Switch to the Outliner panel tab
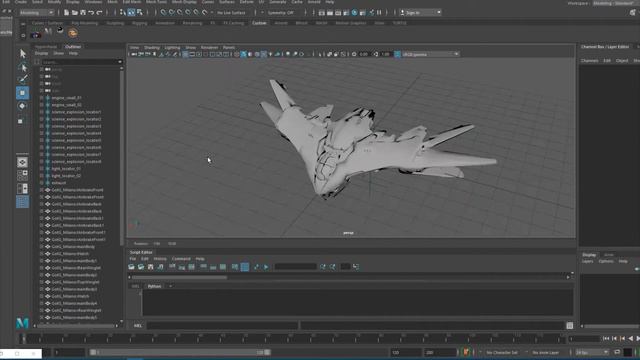This screenshot has width=640, height=360. click(73, 47)
